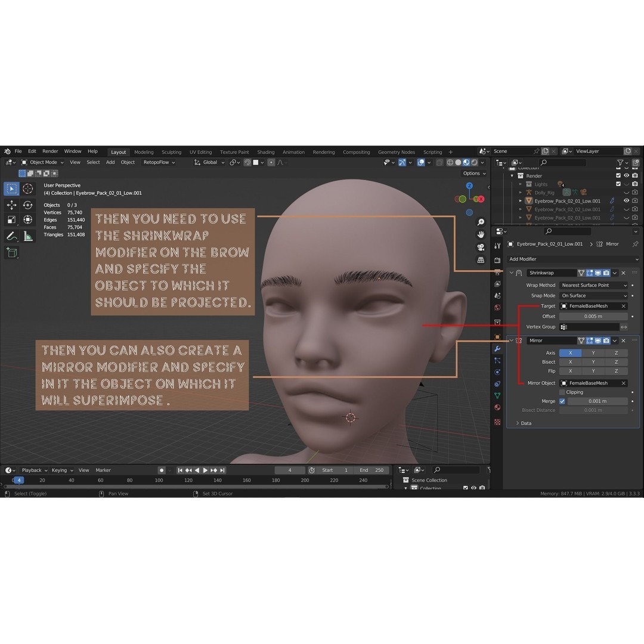Select the Annotate pencil tool
644x644 pixels.
point(11,236)
